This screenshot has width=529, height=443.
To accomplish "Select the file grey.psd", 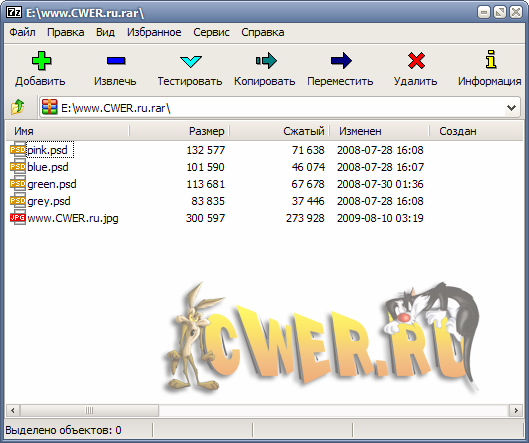I will [x=49, y=201].
